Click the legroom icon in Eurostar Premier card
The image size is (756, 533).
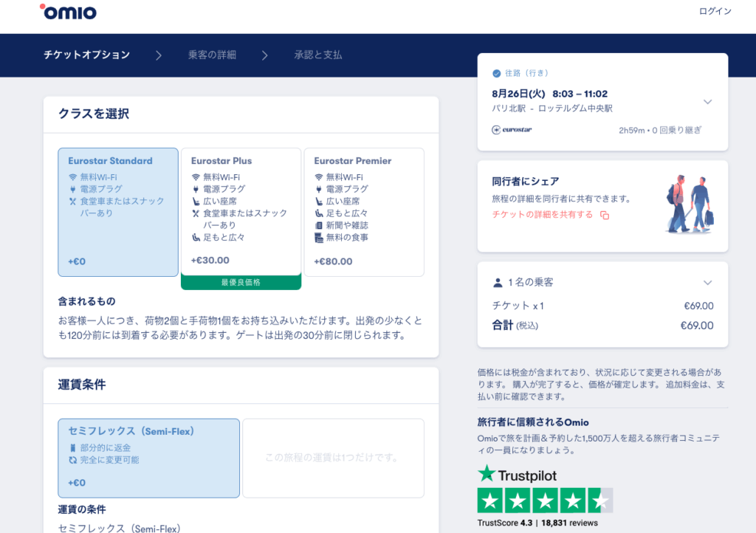click(319, 213)
